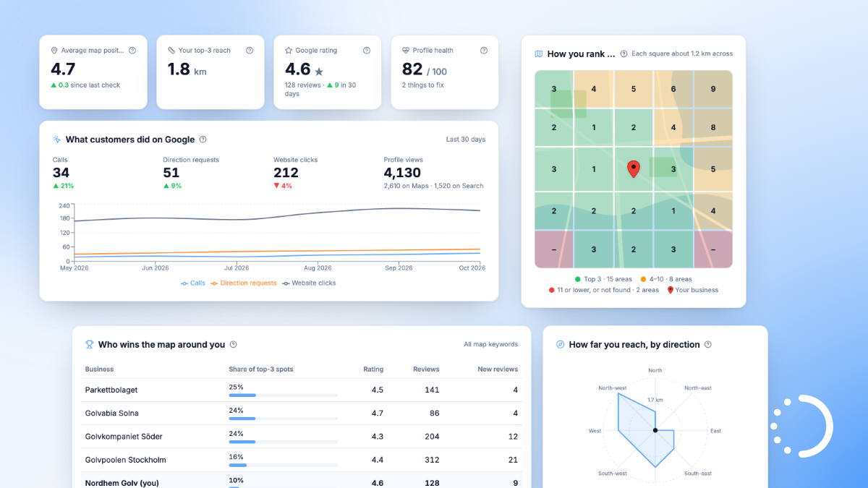Screen dimensions: 868x488
Task: Click the Website clicks value 212
Action: [286, 173]
